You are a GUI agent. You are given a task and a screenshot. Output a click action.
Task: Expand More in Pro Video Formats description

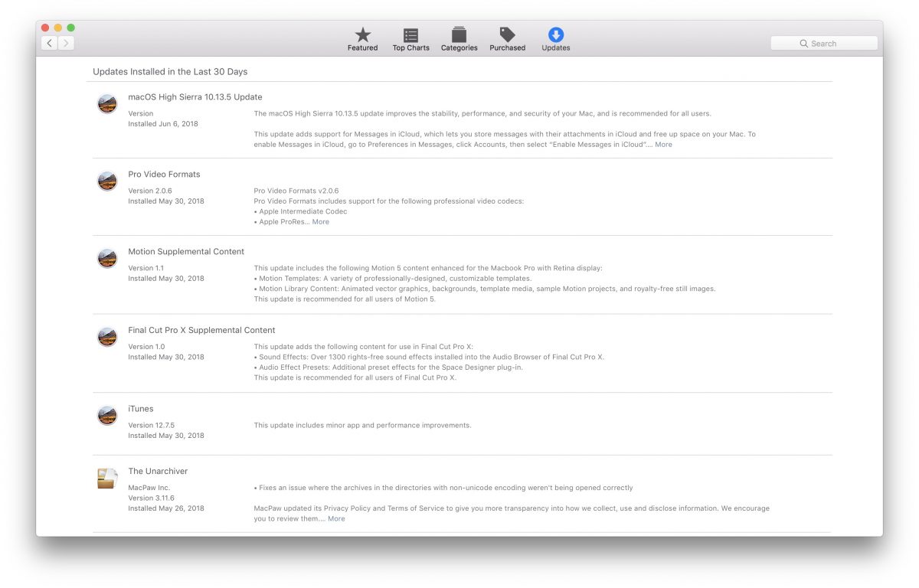[x=320, y=222]
